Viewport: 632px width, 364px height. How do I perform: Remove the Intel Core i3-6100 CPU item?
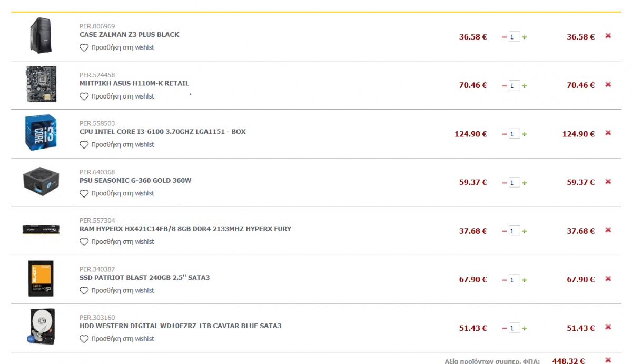pos(608,133)
